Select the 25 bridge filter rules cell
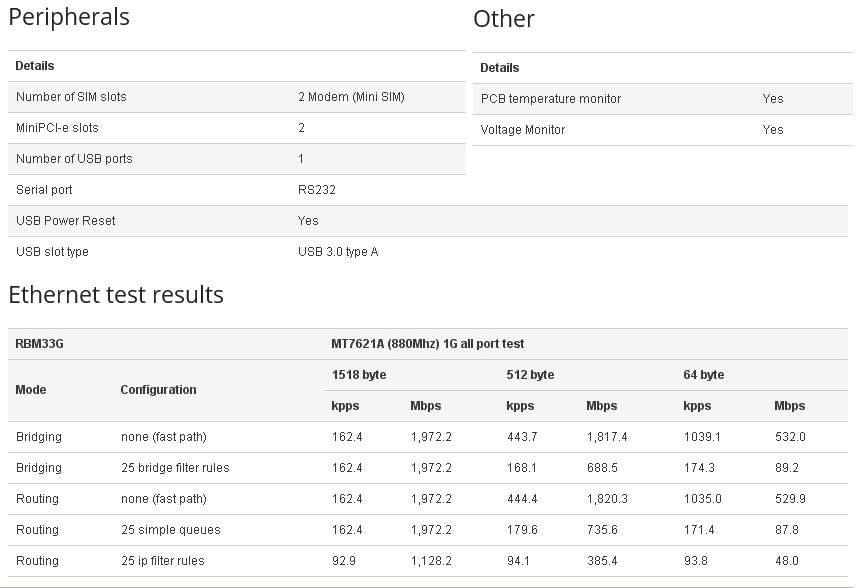The height and width of the screenshot is (588, 857). click(175, 468)
